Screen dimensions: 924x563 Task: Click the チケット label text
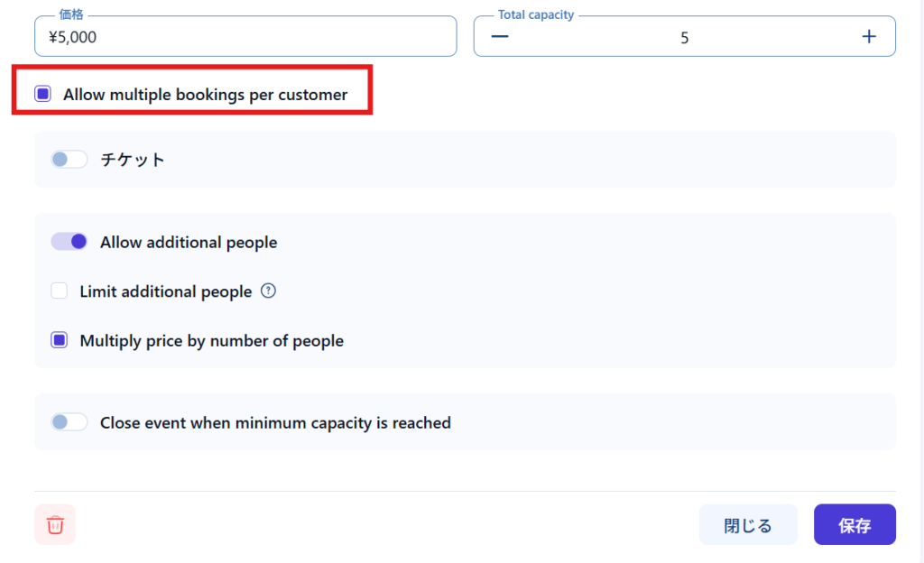(x=133, y=160)
